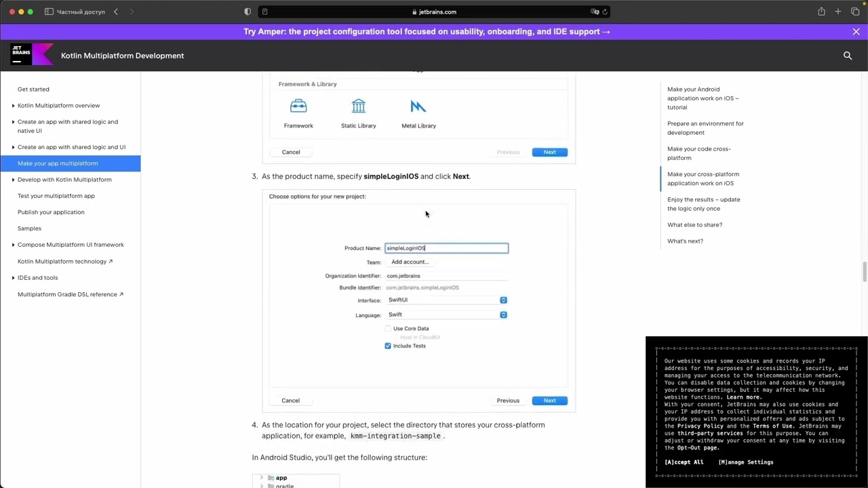Open the Terms of Use link
The height and width of the screenshot is (488, 868).
[x=772, y=426]
